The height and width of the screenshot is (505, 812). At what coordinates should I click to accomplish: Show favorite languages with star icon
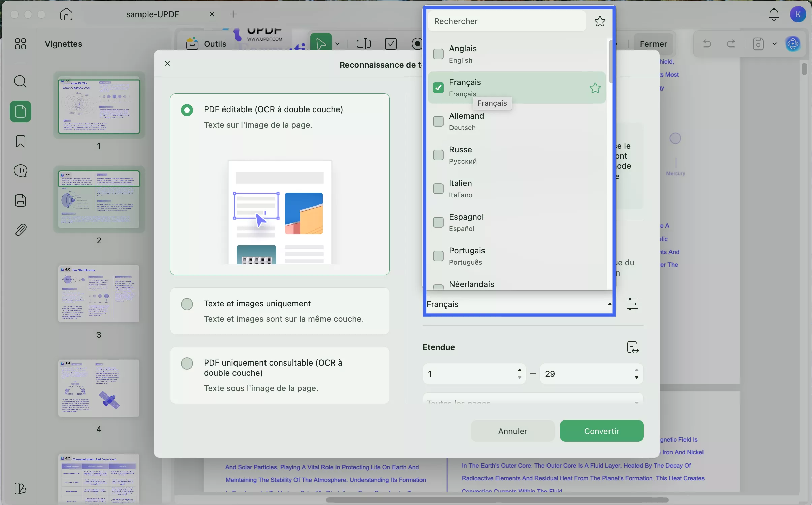[x=600, y=22]
